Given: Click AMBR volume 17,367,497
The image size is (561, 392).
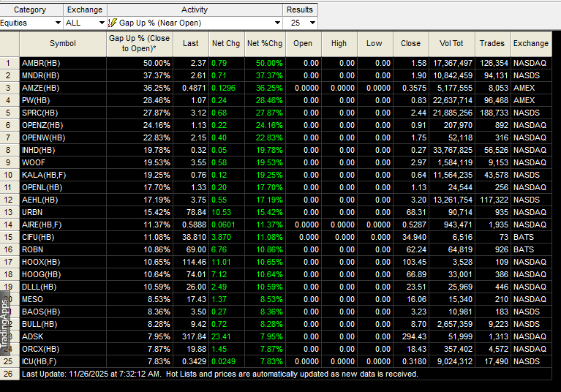Looking at the screenshot, I should 453,64.
